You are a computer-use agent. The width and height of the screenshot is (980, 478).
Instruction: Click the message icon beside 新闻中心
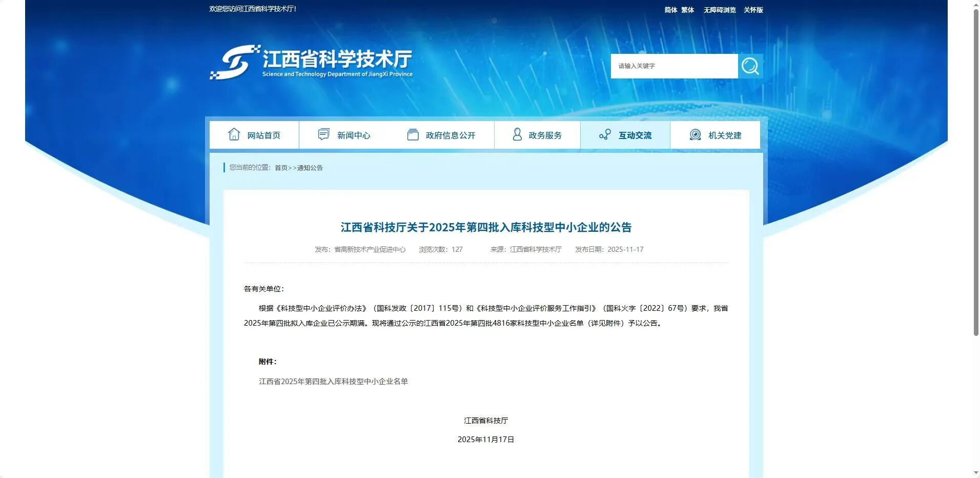323,134
